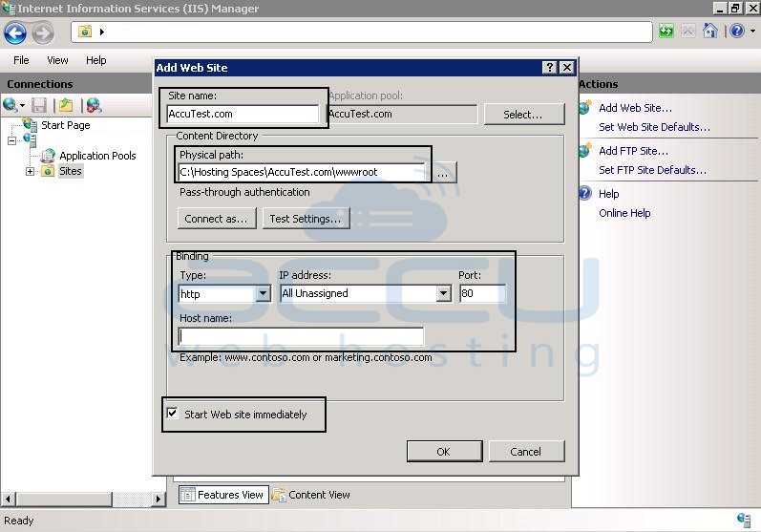
Task: Confirm the dialog with OK
Action: (444, 452)
